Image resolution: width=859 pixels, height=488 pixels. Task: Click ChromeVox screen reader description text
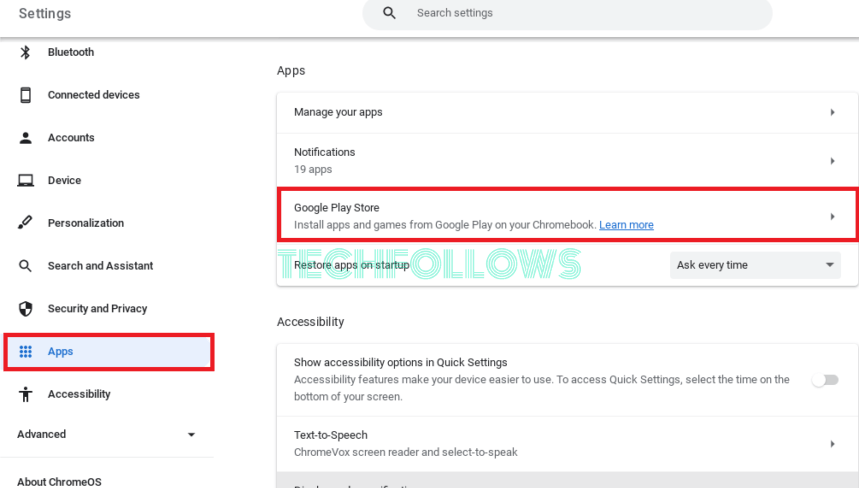tap(405, 452)
